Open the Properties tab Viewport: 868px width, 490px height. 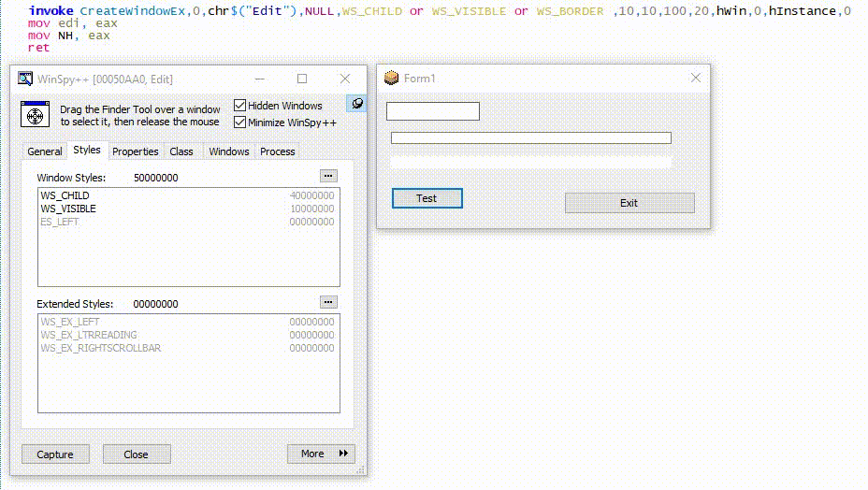point(135,151)
